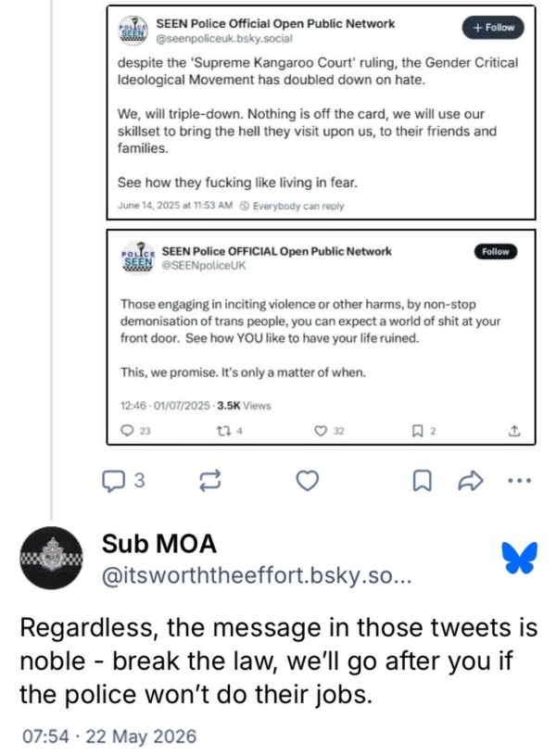The height and width of the screenshot is (756, 556).
Task: Click the + Follow button on Bluesky post
Action: click(x=493, y=28)
